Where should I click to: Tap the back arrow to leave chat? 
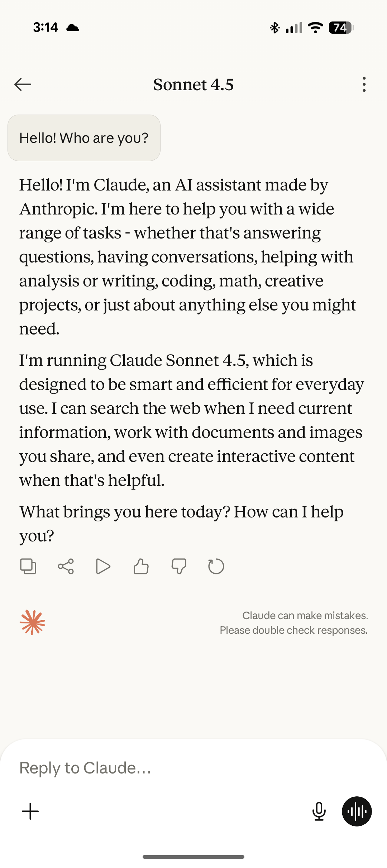coord(23,85)
